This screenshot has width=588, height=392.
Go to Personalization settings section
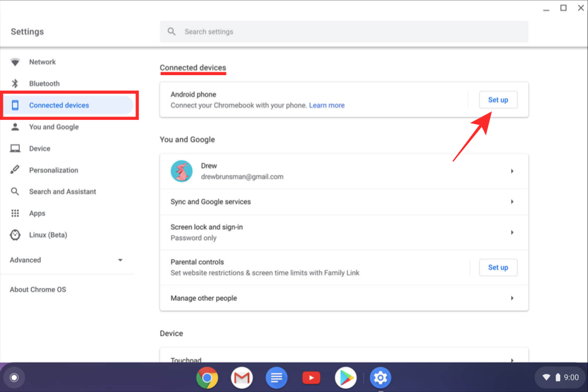coord(54,170)
